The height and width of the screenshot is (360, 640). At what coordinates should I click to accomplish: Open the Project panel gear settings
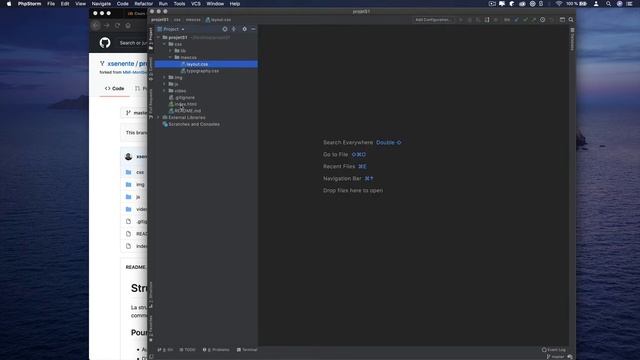(x=244, y=29)
